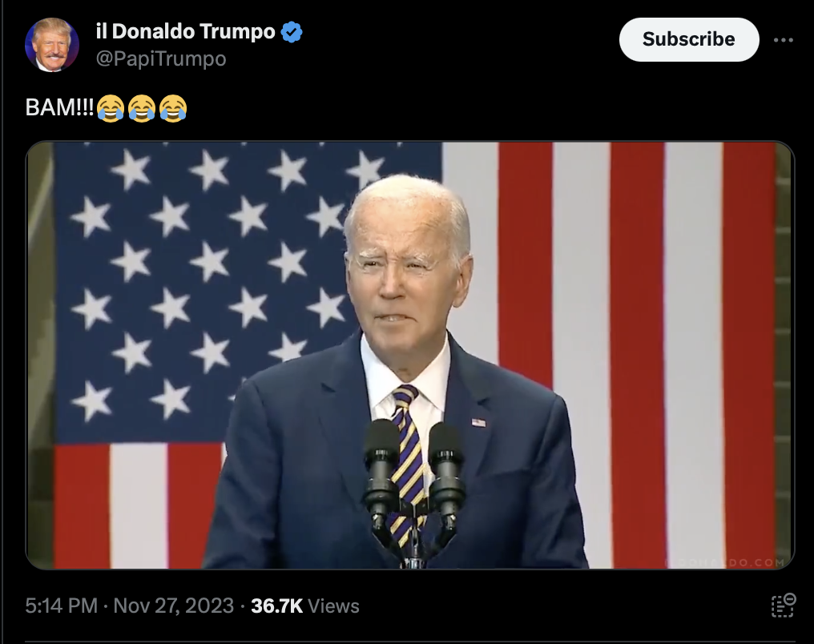The image size is (814, 644).
Task: Open the three-dot more options menu
Action: [783, 40]
